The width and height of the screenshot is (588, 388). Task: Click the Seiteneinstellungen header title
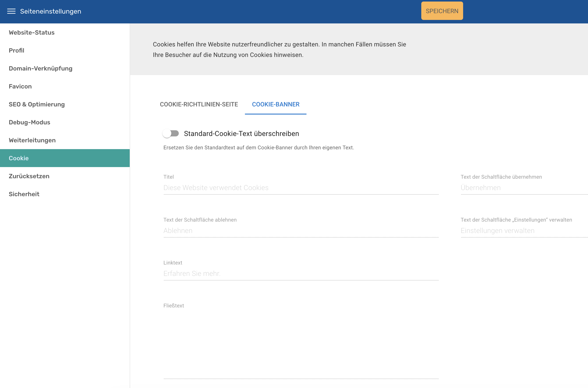tap(51, 11)
